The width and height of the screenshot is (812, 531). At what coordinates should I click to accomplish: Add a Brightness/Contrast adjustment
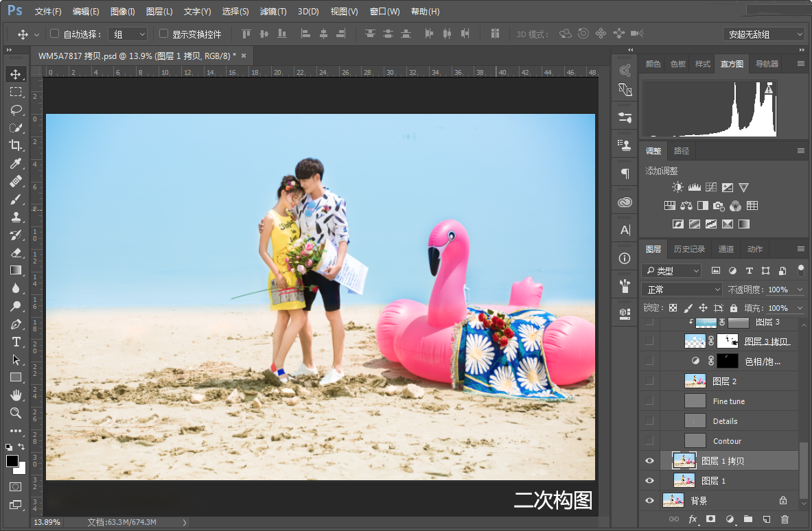677,187
